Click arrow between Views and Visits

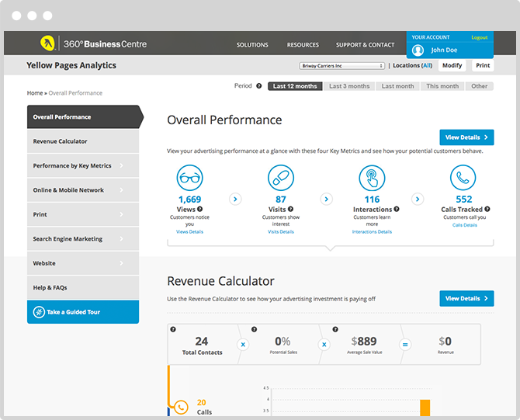[235, 199]
